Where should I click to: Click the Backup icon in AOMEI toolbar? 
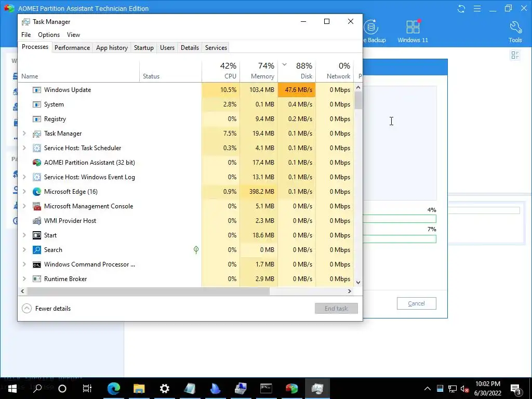coord(371,27)
